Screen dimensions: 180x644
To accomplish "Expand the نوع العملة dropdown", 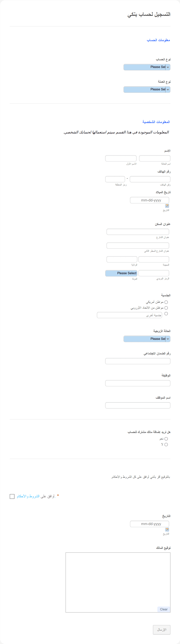I will click(x=147, y=89).
